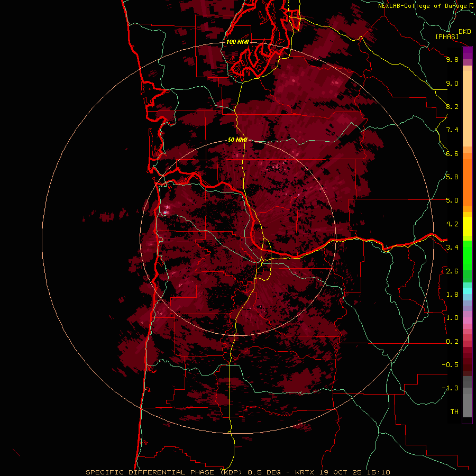Pick the pink color bar segment near 1.0
This screenshot has width=476, height=476.
(467, 321)
